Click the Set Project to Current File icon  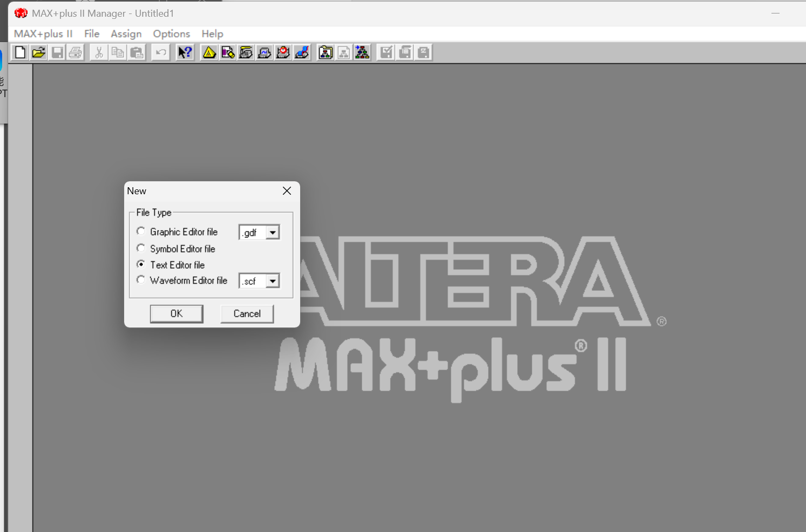pos(344,52)
